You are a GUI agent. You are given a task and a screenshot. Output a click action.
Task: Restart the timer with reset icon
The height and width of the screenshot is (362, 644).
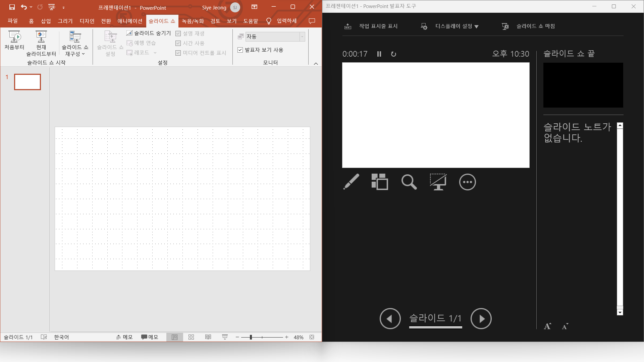click(393, 54)
